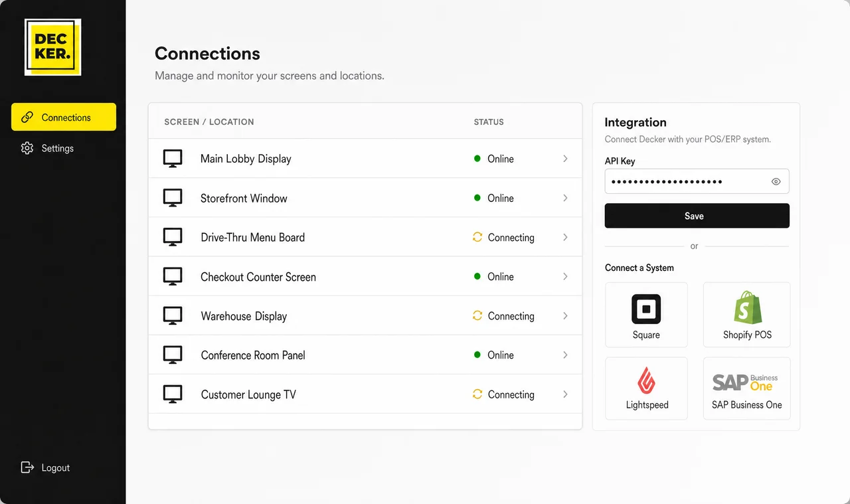Save the API key
This screenshot has width=850, height=504.
point(697,216)
